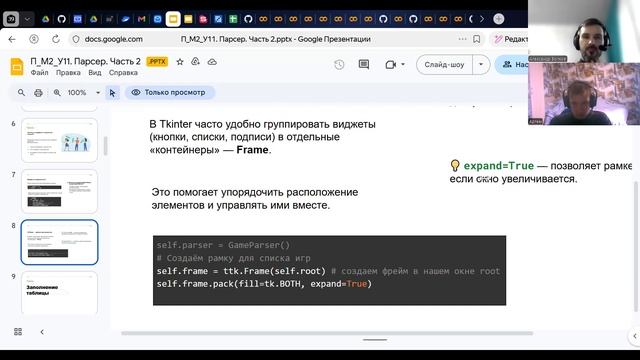Click the green expand=True text
The image size is (640, 360).
498,166
